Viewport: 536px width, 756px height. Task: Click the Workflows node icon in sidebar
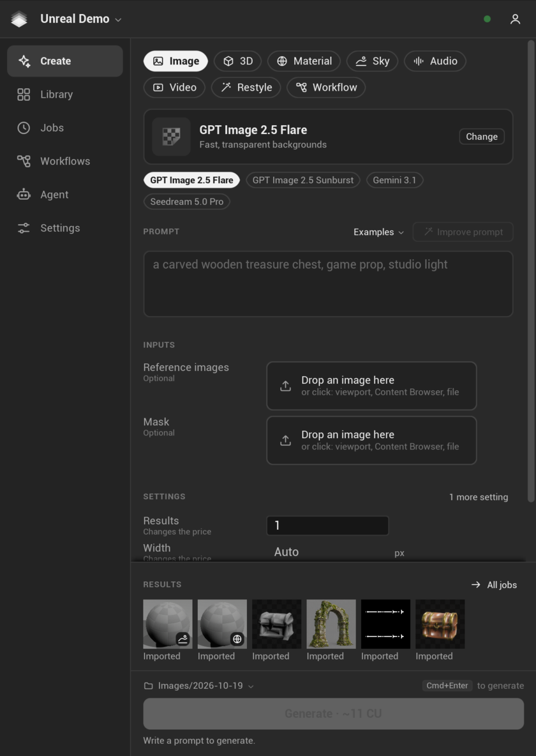pyautogui.click(x=24, y=161)
